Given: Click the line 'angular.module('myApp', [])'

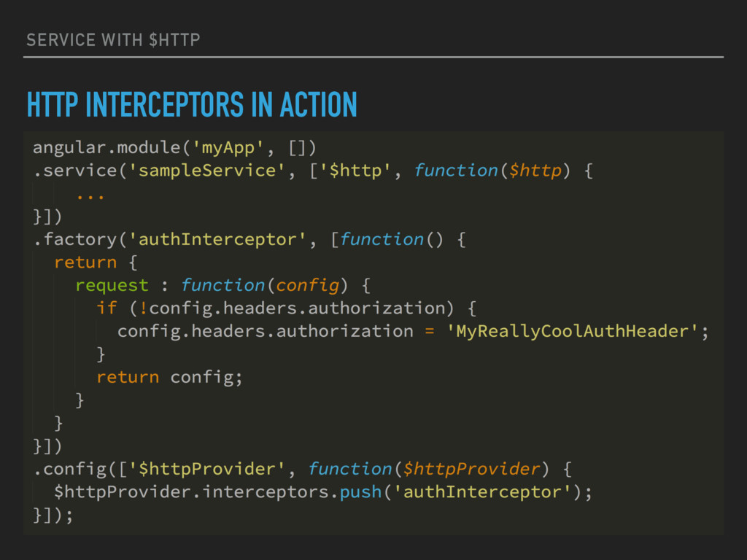Looking at the screenshot, I should [175, 147].
